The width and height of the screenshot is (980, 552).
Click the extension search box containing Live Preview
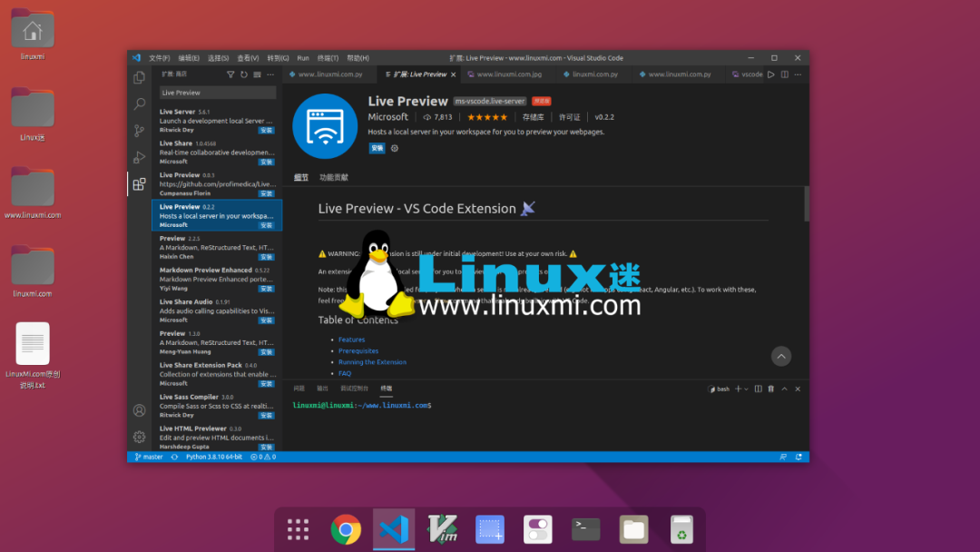[x=218, y=93]
